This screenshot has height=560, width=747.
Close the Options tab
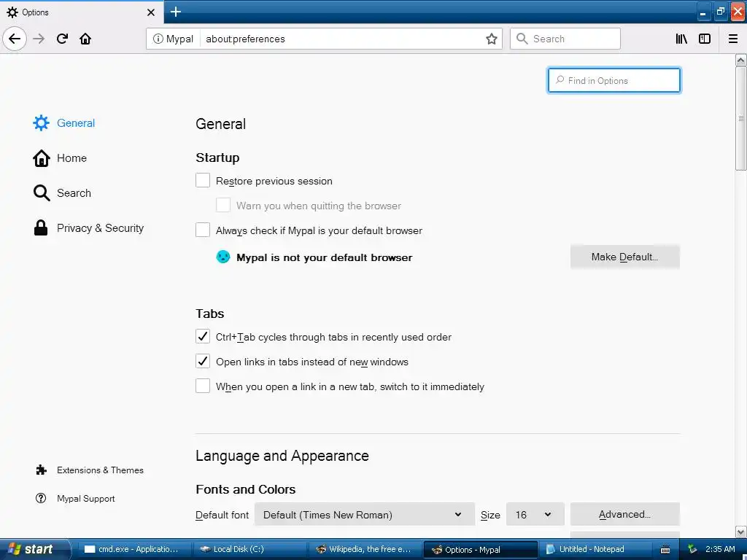pyautogui.click(x=150, y=12)
